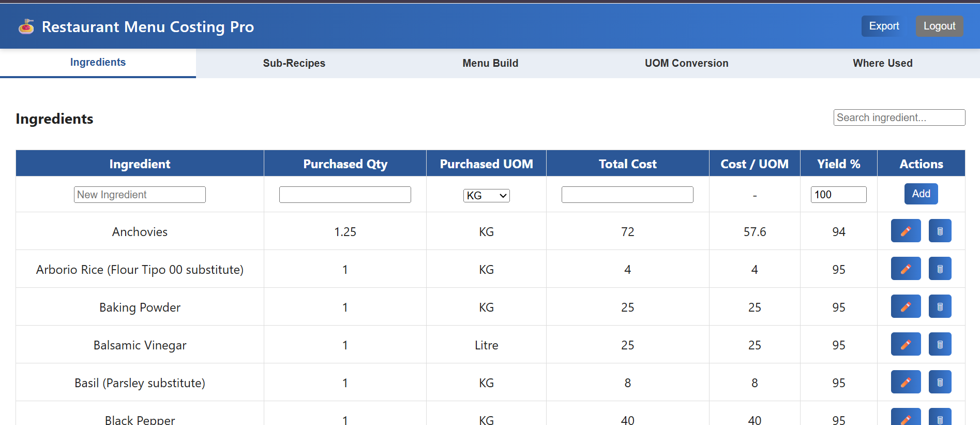Edit the Basil (Parsley substitute) row

tap(906, 382)
